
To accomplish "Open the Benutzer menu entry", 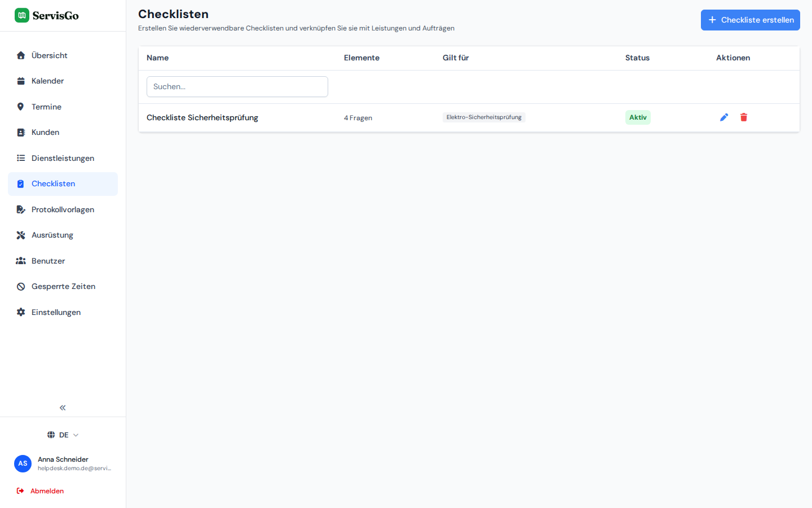I will coord(63,261).
